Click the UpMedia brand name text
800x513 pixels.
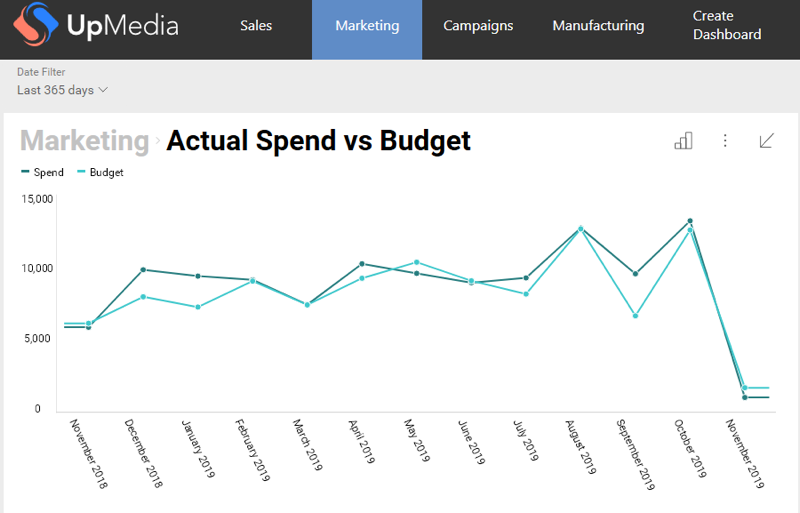tap(122, 26)
